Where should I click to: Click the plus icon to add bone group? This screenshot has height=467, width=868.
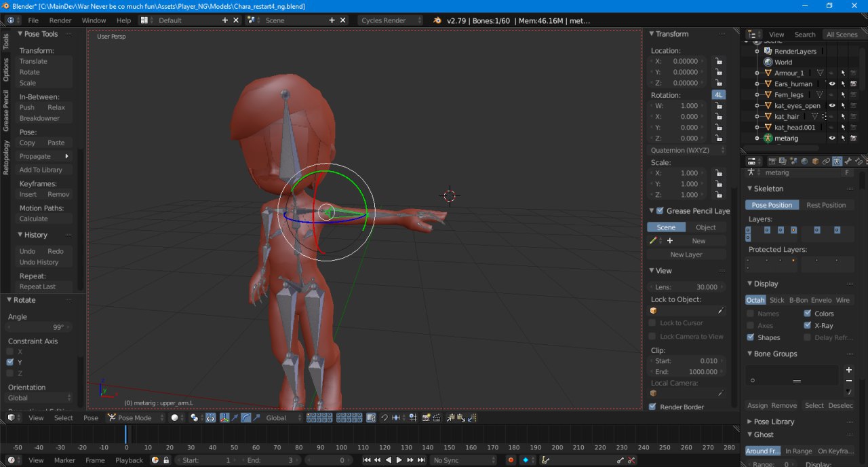coord(848,370)
